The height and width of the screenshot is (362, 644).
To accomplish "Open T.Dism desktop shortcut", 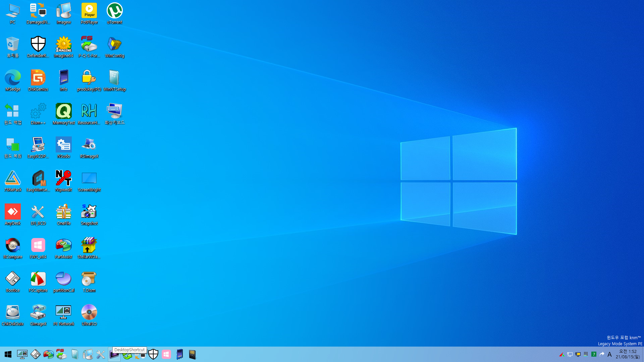I will click(x=89, y=282).
